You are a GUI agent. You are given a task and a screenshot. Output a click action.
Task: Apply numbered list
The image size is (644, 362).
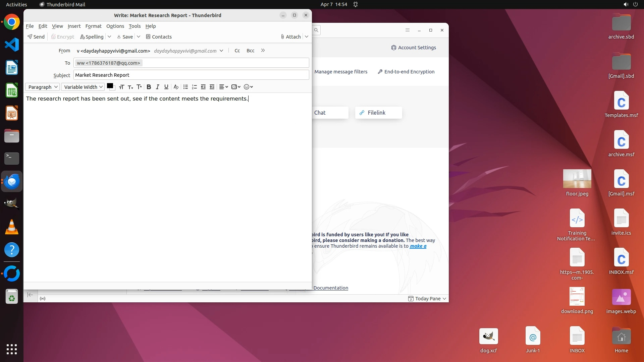(x=194, y=87)
